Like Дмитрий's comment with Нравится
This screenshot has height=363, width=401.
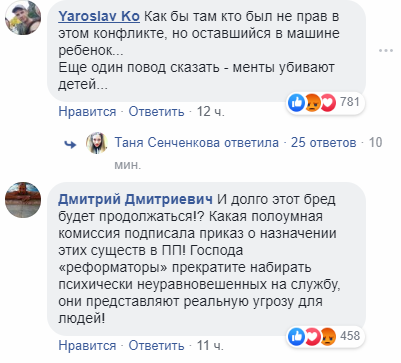tap(87, 346)
